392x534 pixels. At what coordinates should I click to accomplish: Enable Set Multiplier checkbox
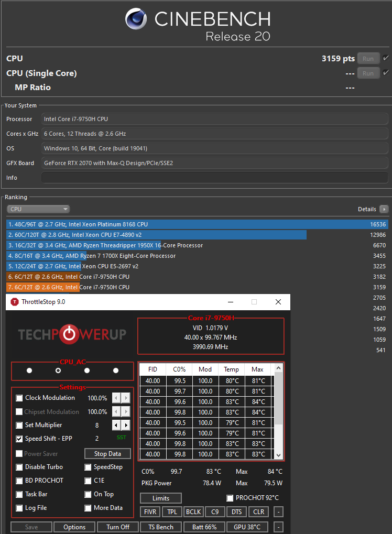point(19,425)
